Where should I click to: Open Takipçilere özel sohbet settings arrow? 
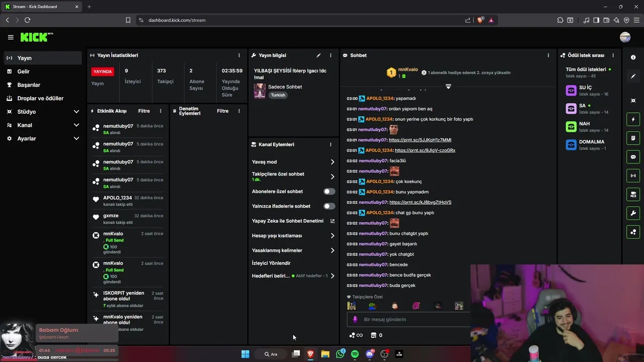333,176
